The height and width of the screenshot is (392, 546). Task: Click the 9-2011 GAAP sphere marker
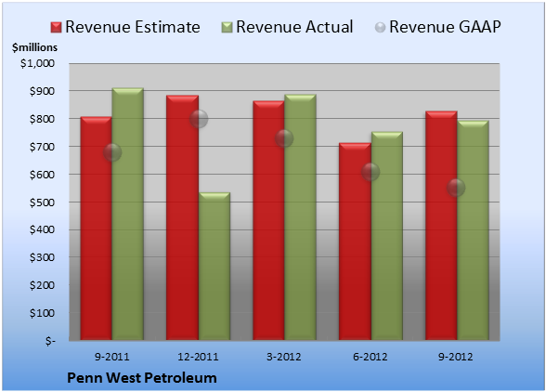[x=112, y=152]
